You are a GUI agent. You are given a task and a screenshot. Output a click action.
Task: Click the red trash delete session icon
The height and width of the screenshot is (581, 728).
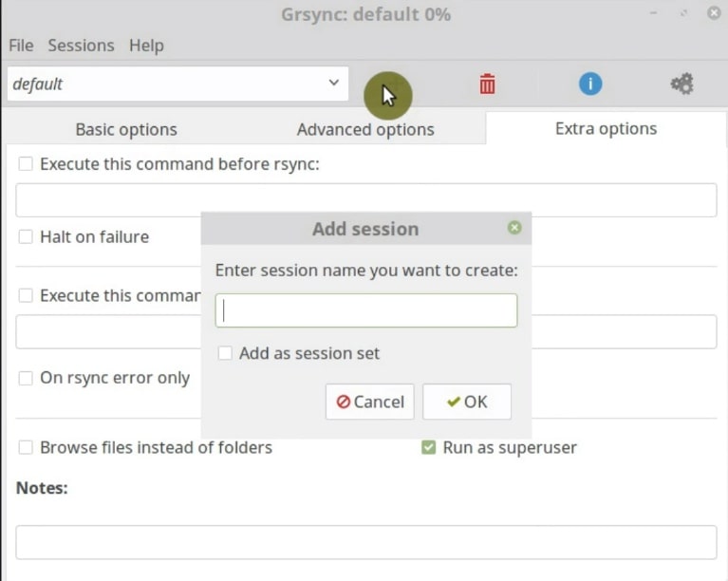click(487, 84)
